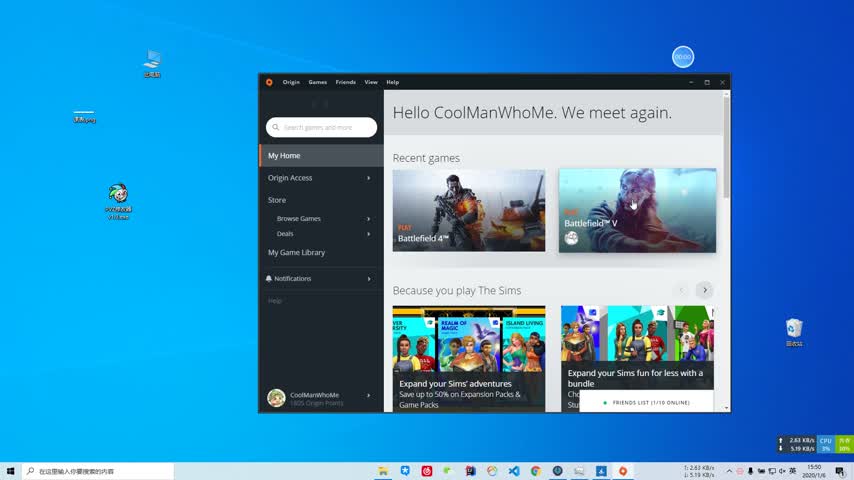Viewport: 854px width, 480px height.
Task: Open the Friends menu
Action: tap(345, 82)
